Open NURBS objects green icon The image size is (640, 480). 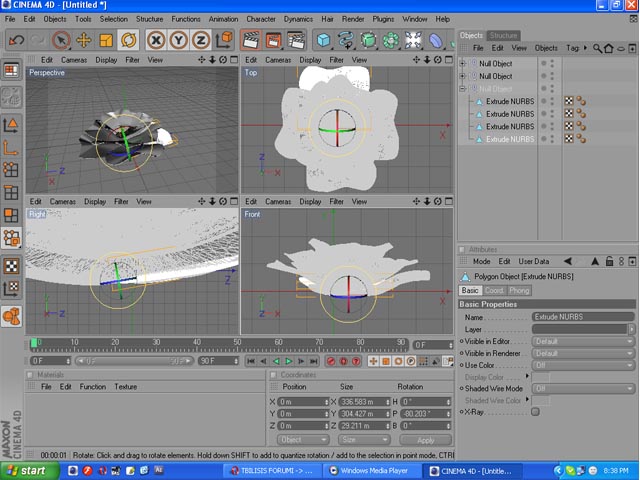click(x=369, y=40)
